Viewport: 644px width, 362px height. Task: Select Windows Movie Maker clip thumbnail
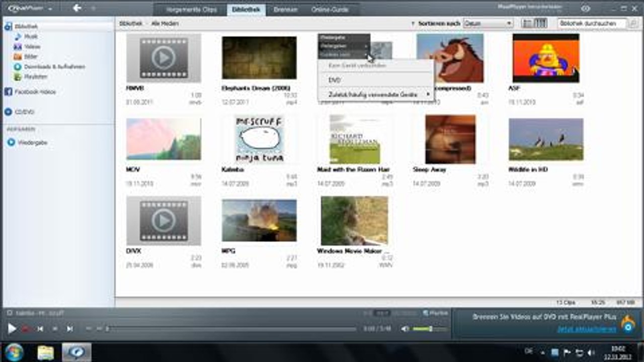pyautogui.click(x=355, y=221)
